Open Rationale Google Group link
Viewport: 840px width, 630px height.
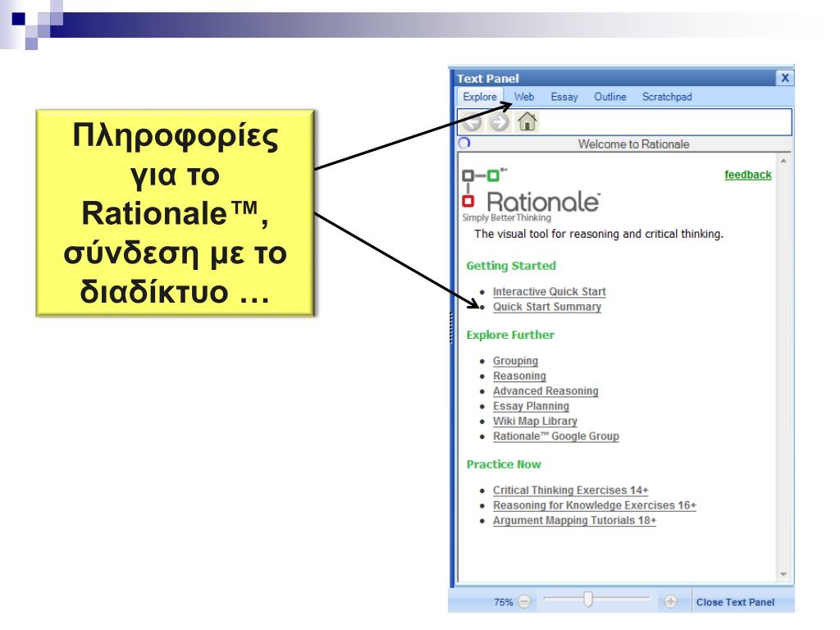pyautogui.click(x=556, y=436)
